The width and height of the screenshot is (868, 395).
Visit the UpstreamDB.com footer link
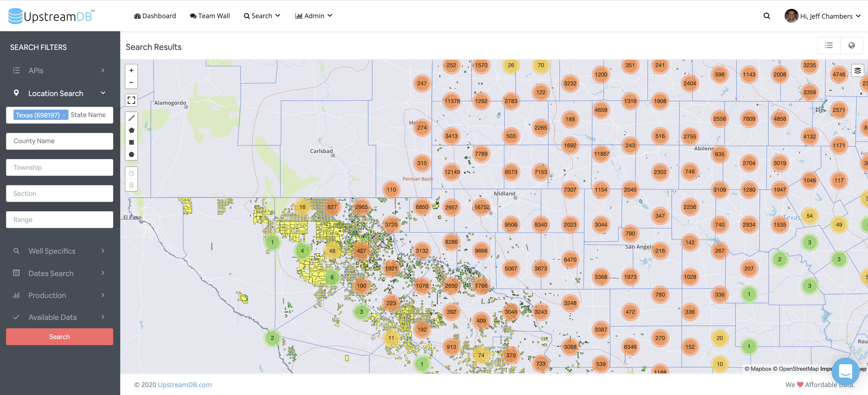185,385
